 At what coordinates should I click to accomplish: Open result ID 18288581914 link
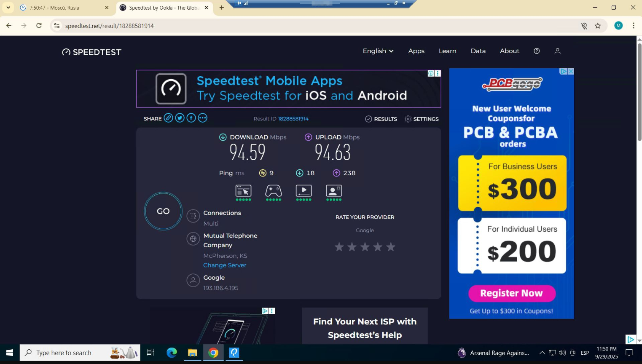293,119
